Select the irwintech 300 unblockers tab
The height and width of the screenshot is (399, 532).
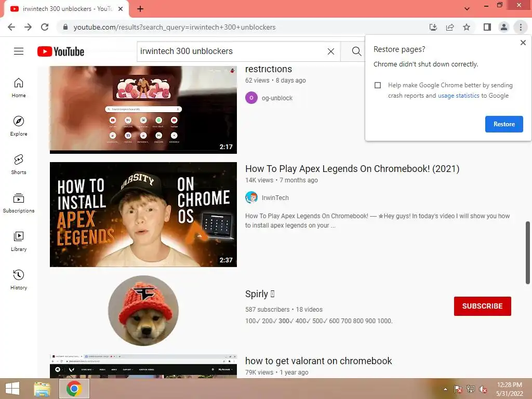(67, 9)
